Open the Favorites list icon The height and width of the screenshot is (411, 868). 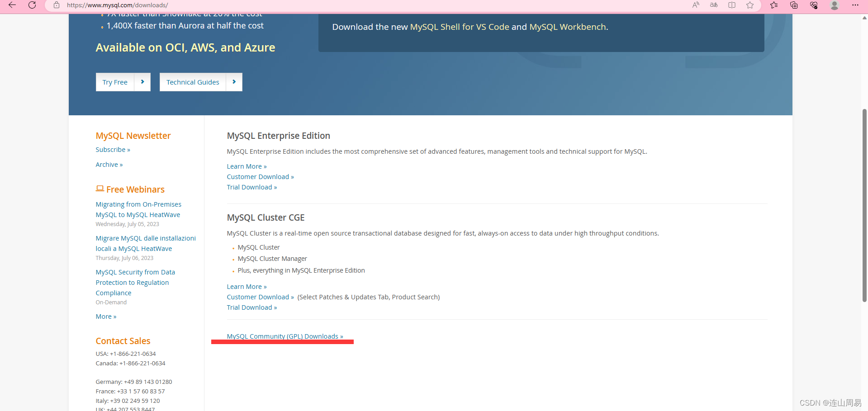[x=774, y=5]
